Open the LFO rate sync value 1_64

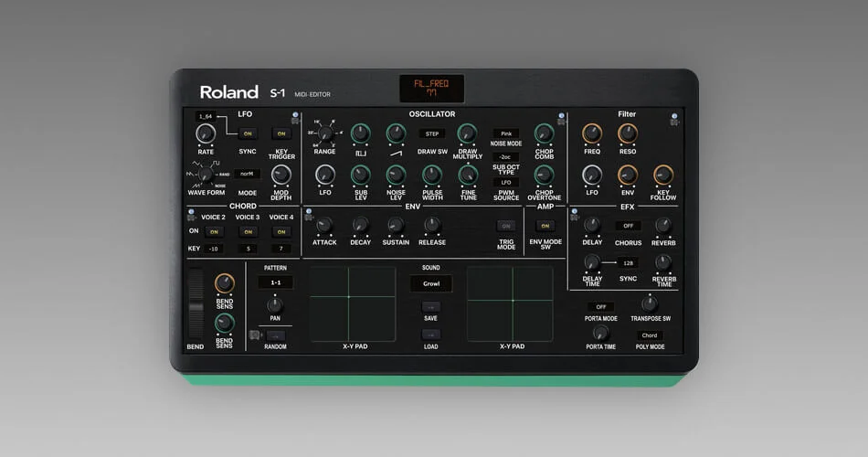tap(206, 116)
